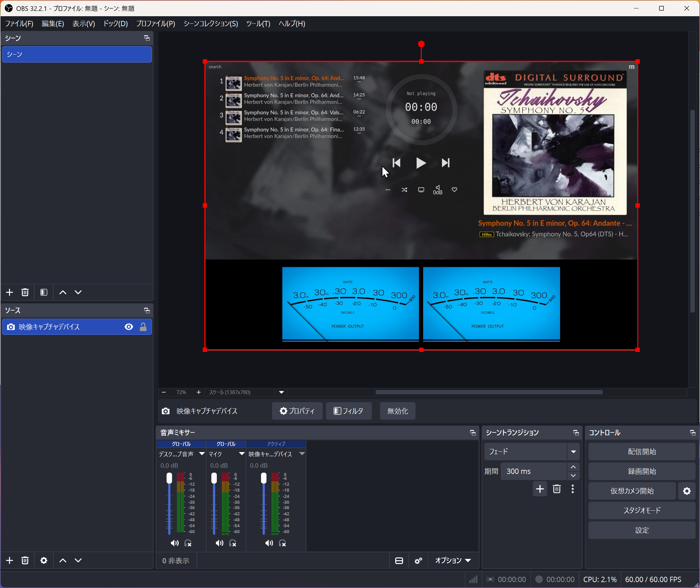Viewport: 700px width, 588px height.
Task: Open the ドック(D) menu
Action: [x=115, y=24]
